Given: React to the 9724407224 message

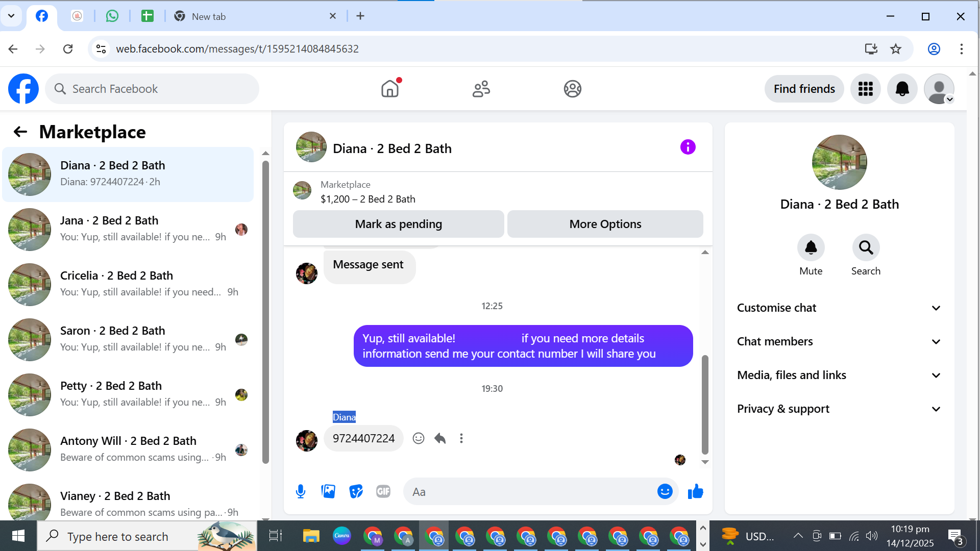Looking at the screenshot, I should point(419,438).
